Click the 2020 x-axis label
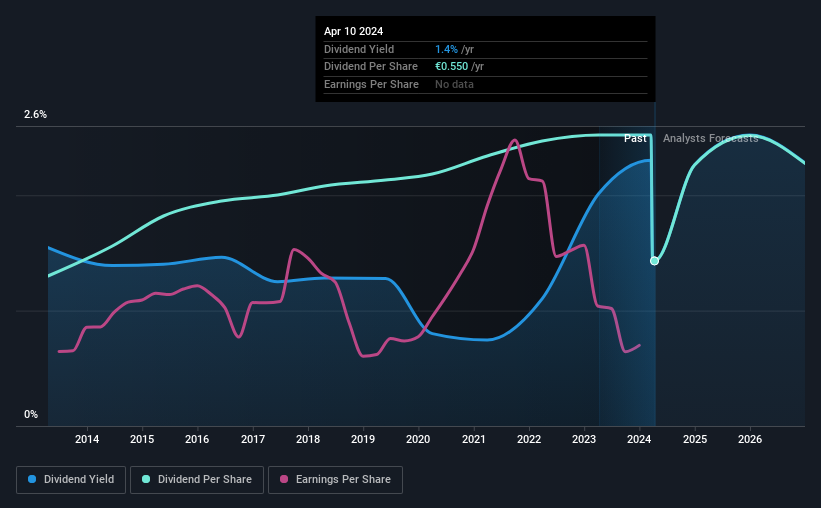Image resolution: width=821 pixels, height=508 pixels. pyautogui.click(x=418, y=439)
